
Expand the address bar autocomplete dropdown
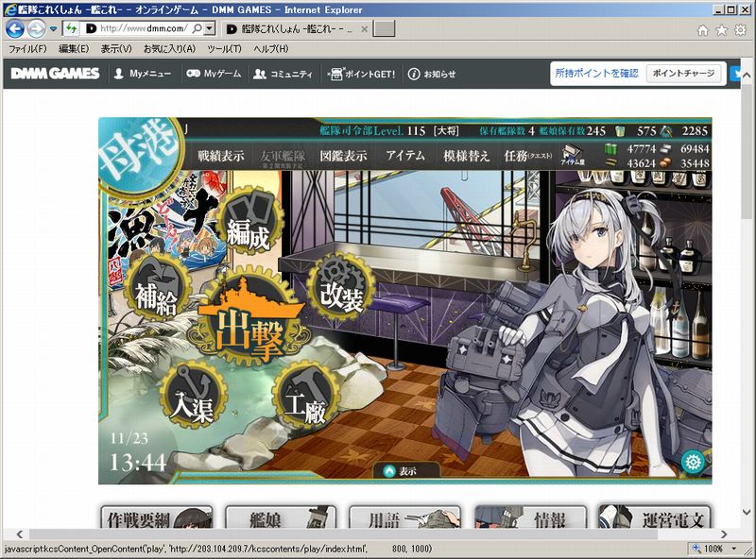coord(209,28)
